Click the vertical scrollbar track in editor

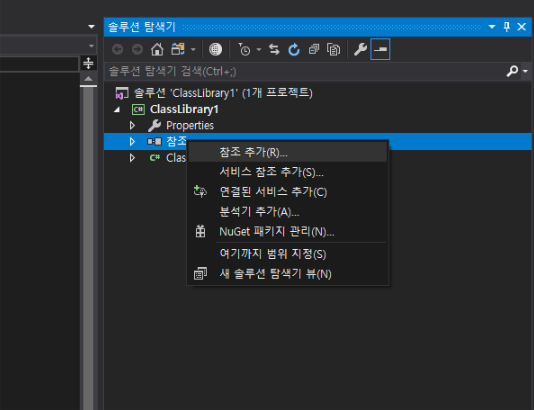point(89,249)
